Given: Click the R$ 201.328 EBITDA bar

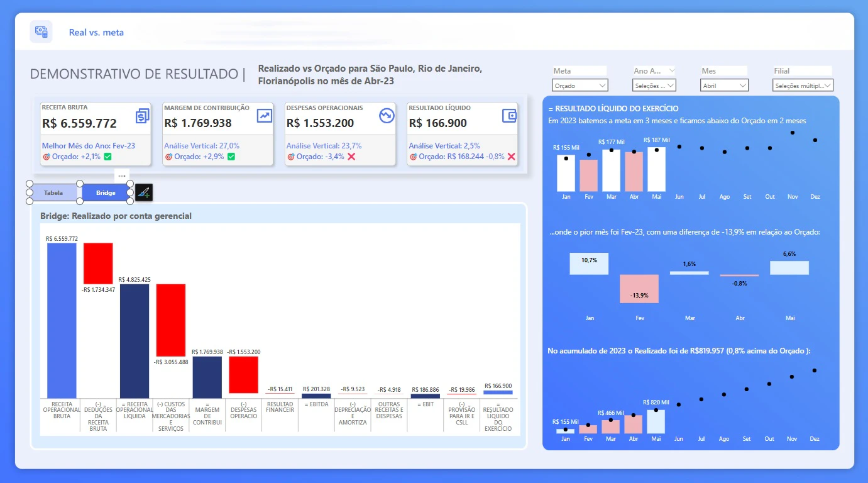Looking at the screenshot, I should tap(316, 396).
